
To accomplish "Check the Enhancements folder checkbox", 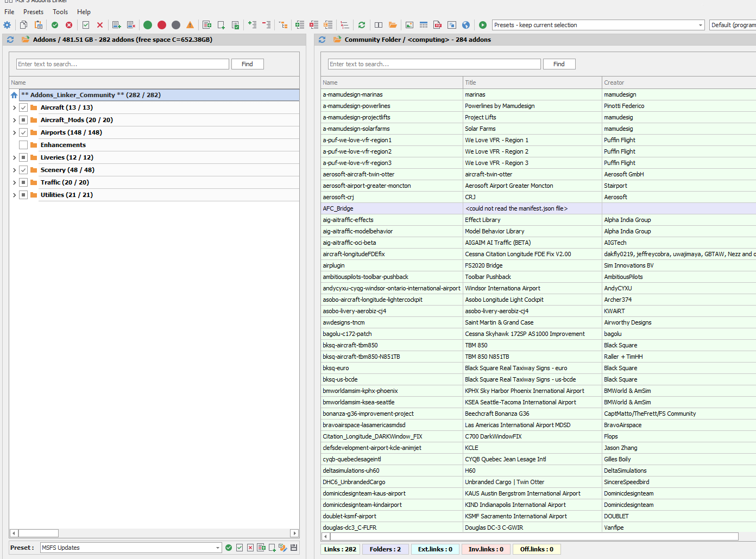I will coord(23,145).
